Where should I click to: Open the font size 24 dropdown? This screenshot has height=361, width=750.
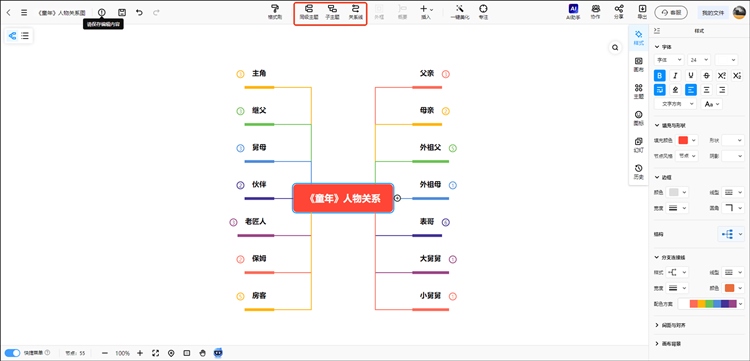pos(699,60)
